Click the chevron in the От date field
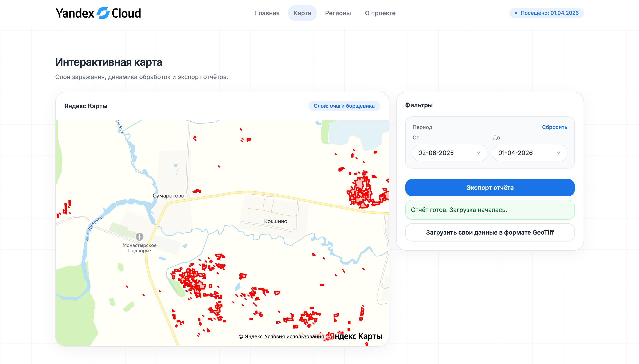 [478, 153]
